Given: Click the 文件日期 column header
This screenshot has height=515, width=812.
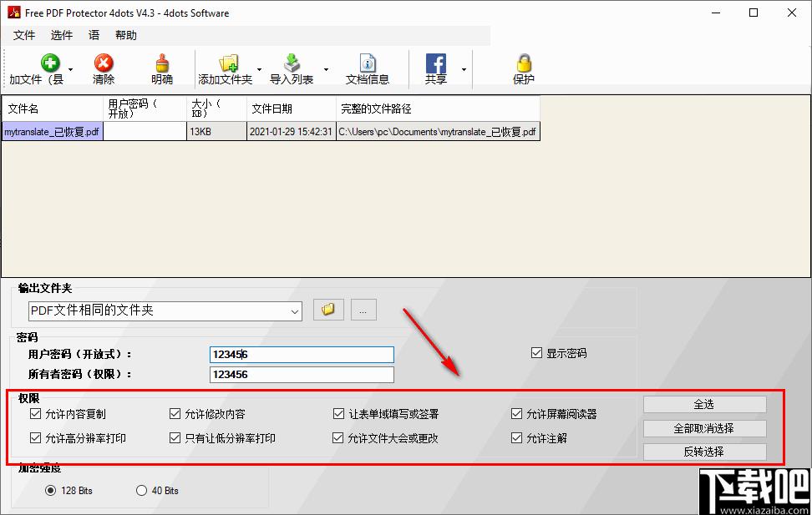Looking at the screenshot, I should point(292,109).
